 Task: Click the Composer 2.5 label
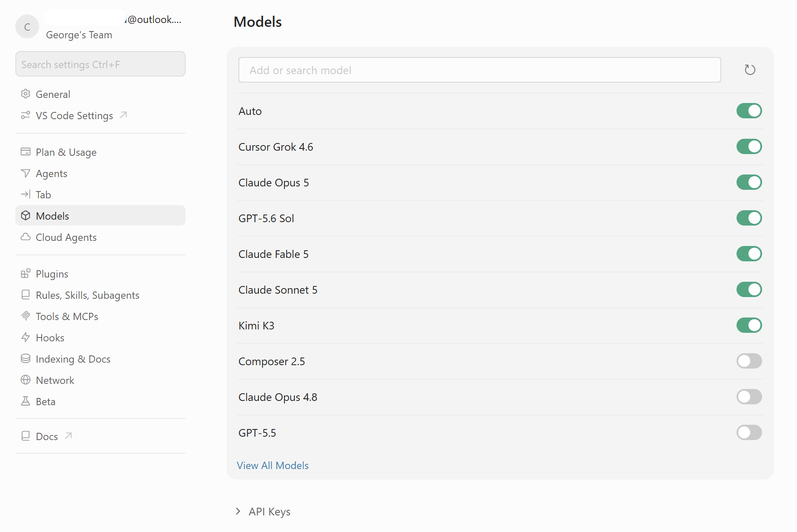[272, 361]
